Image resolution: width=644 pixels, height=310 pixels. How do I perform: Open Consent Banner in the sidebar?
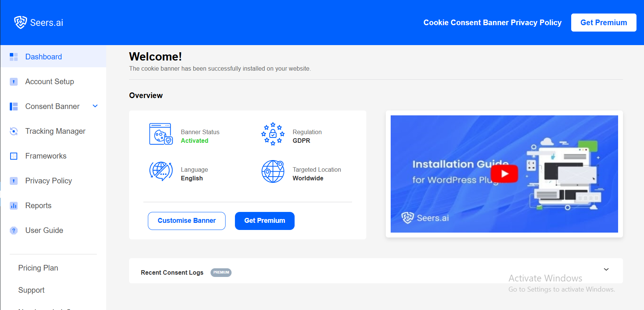coord(53,106)
